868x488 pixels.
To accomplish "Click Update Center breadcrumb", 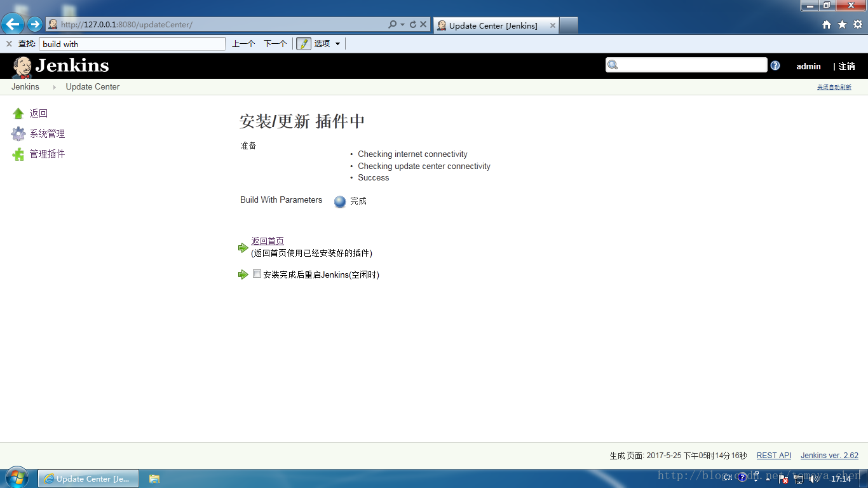I will pyautogui.click(x=93, y=86).
